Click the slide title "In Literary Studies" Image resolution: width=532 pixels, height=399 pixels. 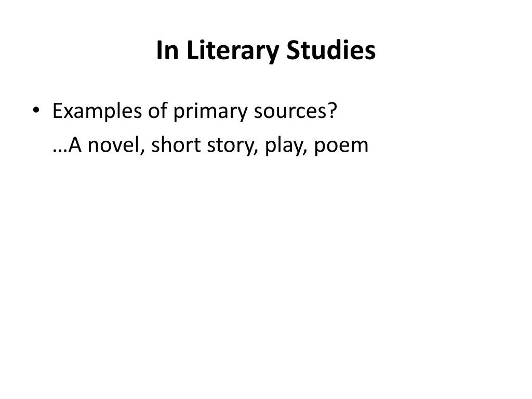(x=265, y=51)
